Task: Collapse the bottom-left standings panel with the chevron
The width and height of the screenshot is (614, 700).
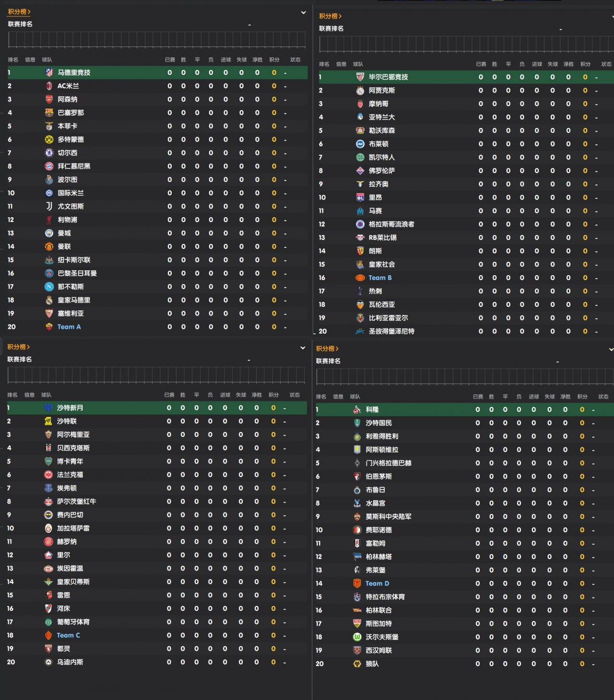Action: tap(303, 348)
